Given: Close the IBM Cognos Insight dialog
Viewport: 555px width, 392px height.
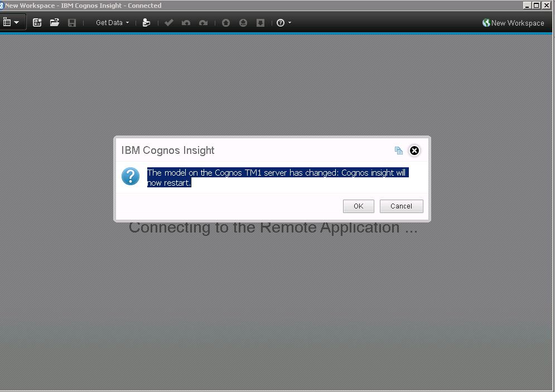Looking at the screenshot, I should pos(414,151).
